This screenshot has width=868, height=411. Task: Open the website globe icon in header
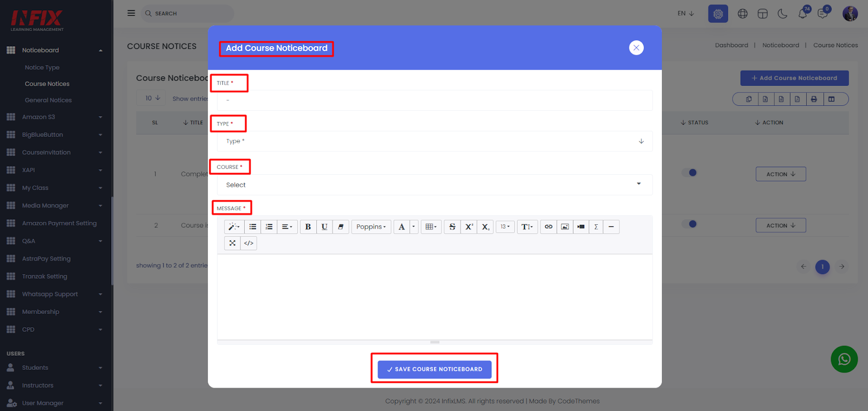pos(743,14)
